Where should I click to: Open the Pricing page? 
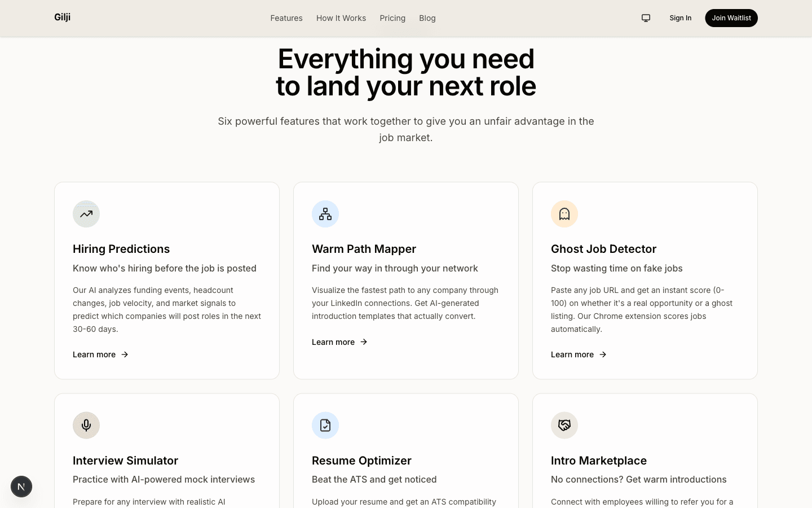[x=392, y=18]
